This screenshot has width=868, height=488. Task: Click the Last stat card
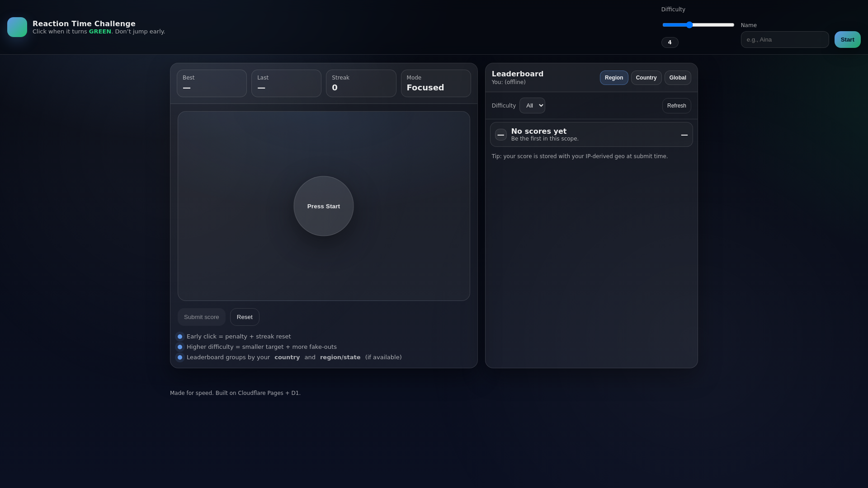click(287, 84)
